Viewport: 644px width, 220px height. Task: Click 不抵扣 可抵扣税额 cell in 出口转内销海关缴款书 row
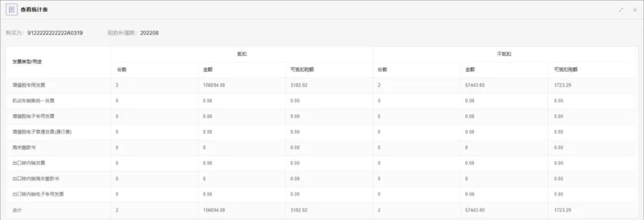click(559, 178)
